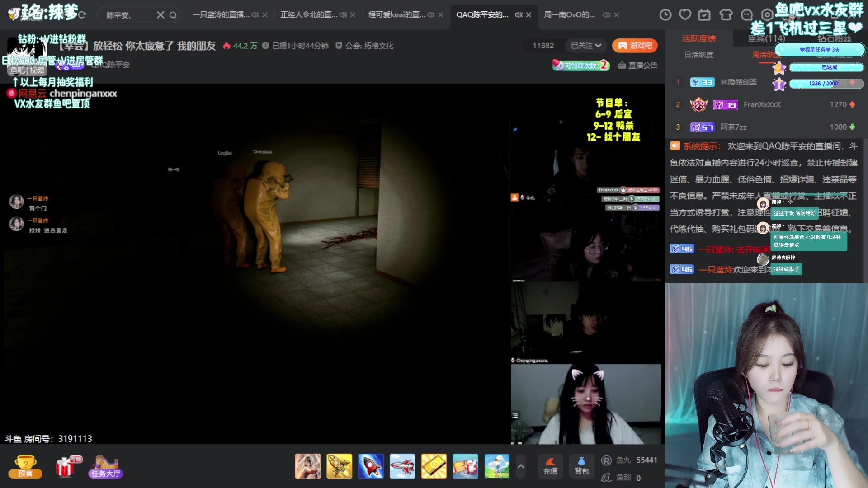
Task: Collapse gift bar with up chevron
Action: pos(521,466)
